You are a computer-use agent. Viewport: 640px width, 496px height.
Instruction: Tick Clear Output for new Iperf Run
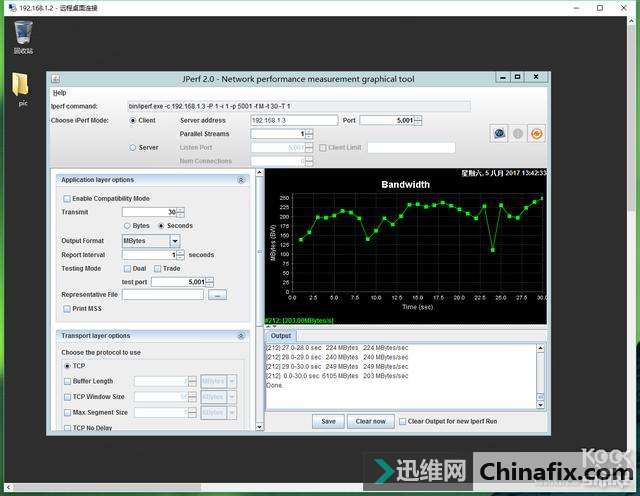pos(402,421)
